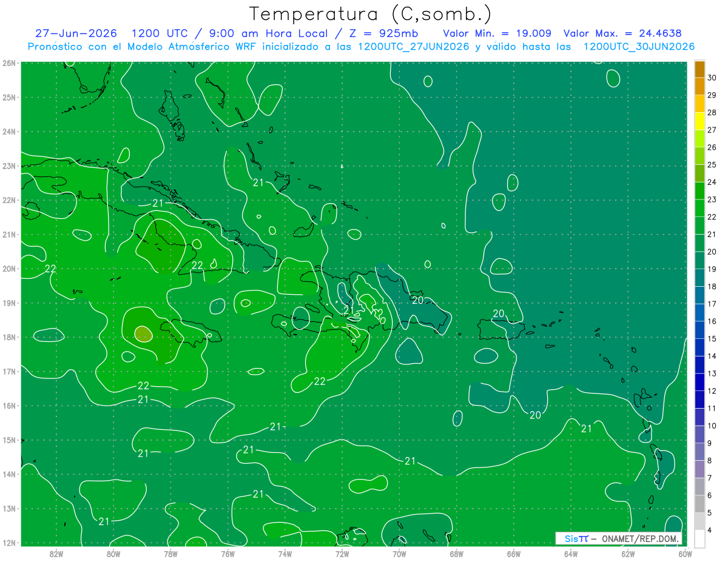Click the '72W' longitude axis label
Screen dimensions: 728x562
[x=342, y=554]
